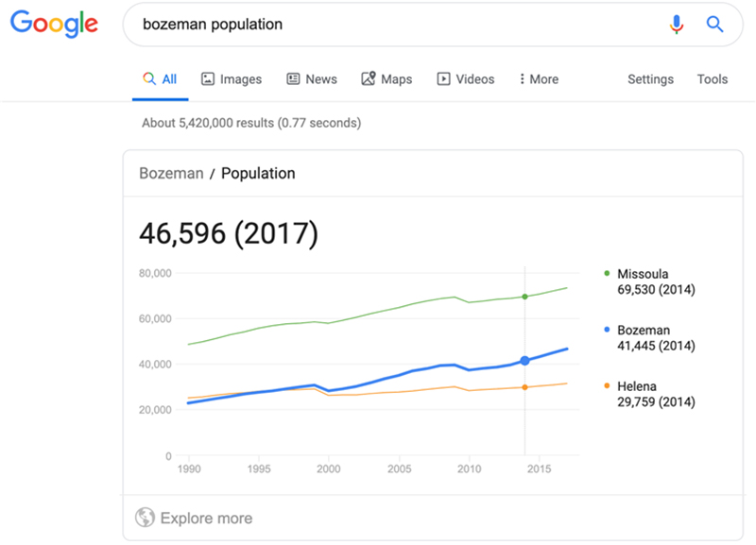
Task: Open the Videos tab
Action: pos(466,79)
